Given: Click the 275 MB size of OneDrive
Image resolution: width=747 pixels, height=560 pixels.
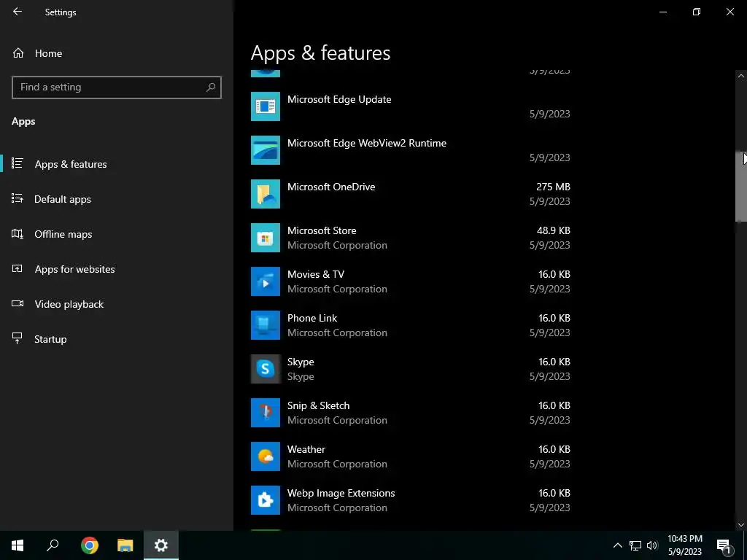Looking at the screenshot, I should [553, 187].
